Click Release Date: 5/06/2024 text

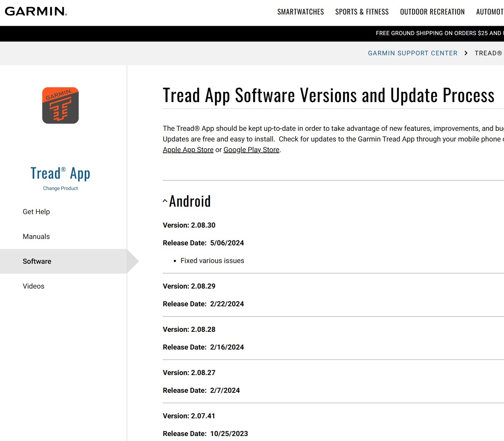(203, 243)
